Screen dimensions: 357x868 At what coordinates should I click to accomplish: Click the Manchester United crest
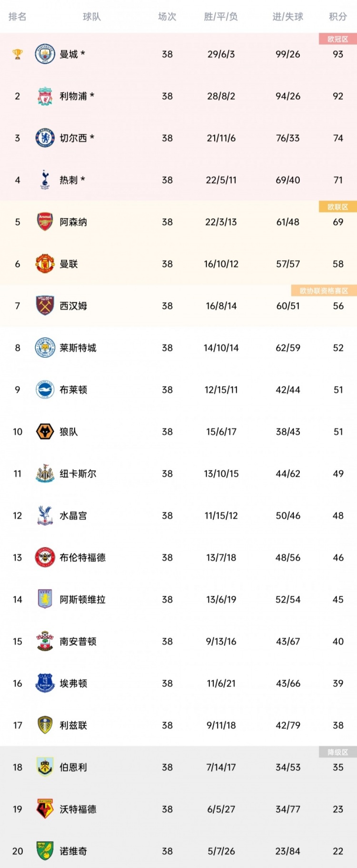[45, 264]
